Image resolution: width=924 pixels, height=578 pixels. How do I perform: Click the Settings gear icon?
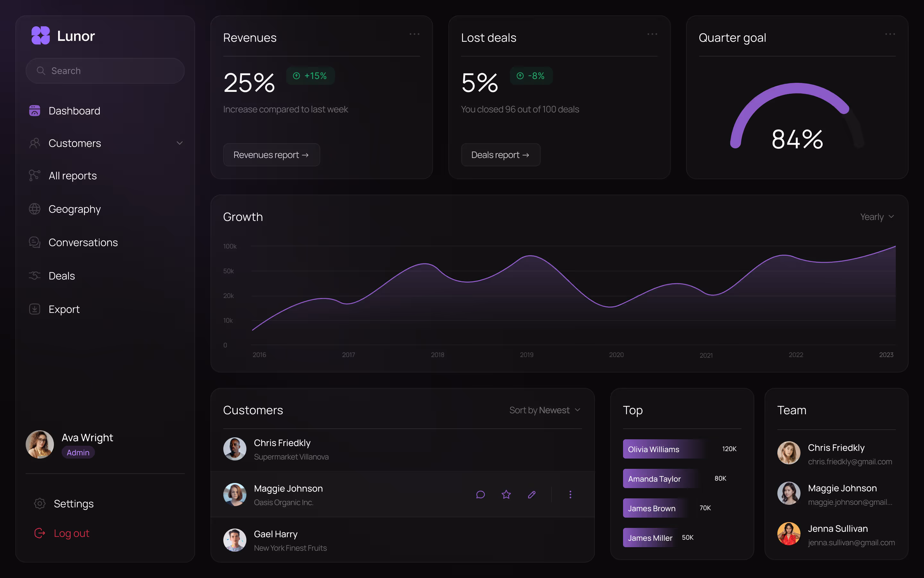(40, 504)
